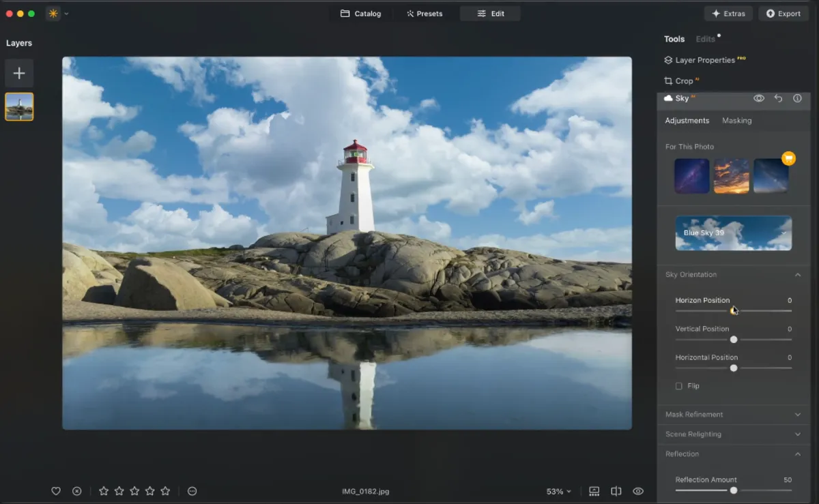Enable the Flip option for the sky
The width and height of the screenshot is (819, 504).
(678, 385)
